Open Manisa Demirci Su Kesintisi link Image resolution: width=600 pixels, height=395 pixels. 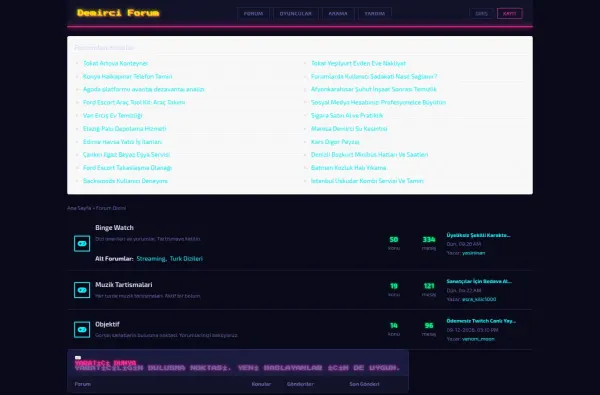tap(349, 129)
